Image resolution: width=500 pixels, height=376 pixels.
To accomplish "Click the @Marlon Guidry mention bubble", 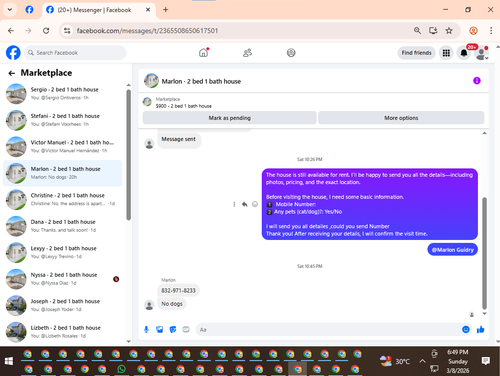I will [x=452, y=250].
